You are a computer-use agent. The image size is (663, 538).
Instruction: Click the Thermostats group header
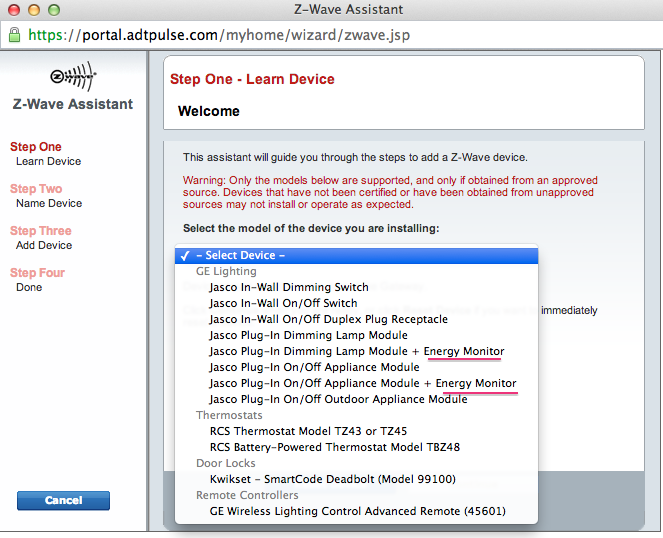[229, 415]
